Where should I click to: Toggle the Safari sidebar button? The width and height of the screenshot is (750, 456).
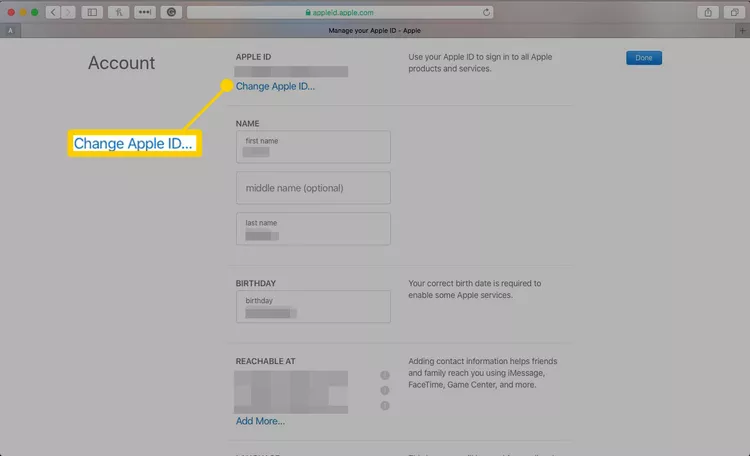point(92,12)
